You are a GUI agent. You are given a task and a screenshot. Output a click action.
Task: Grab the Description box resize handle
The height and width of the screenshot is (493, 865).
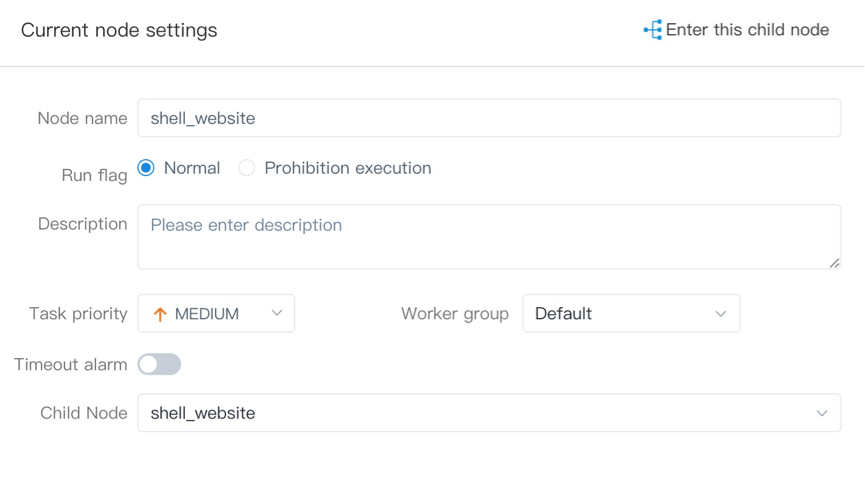[x=834, y=262]
